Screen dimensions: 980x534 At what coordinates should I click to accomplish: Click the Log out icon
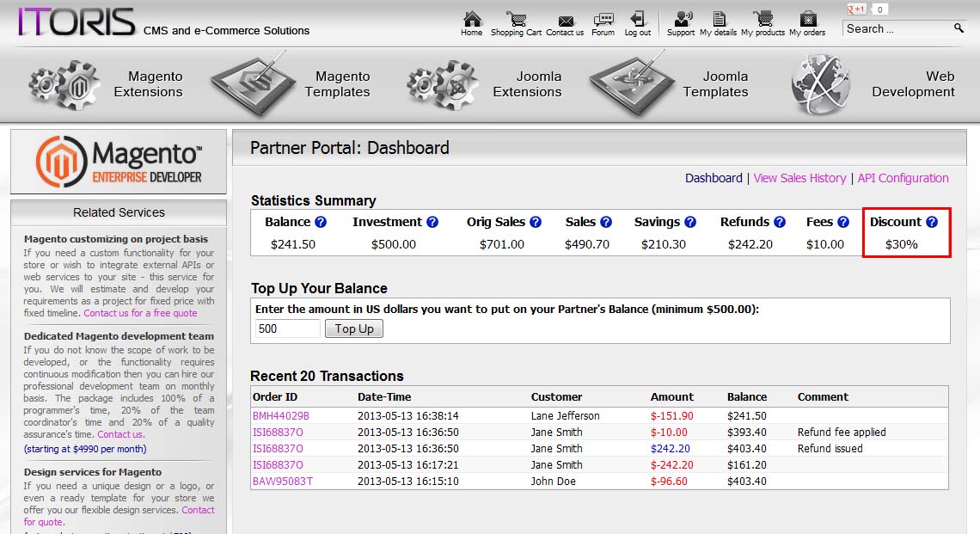click(637, 19)
